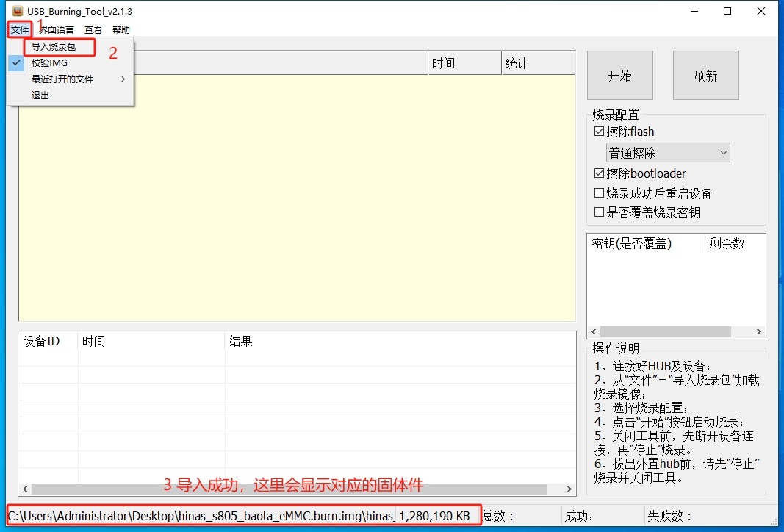
Task: Open the 界面语言 menu
Action: point(57,29)
